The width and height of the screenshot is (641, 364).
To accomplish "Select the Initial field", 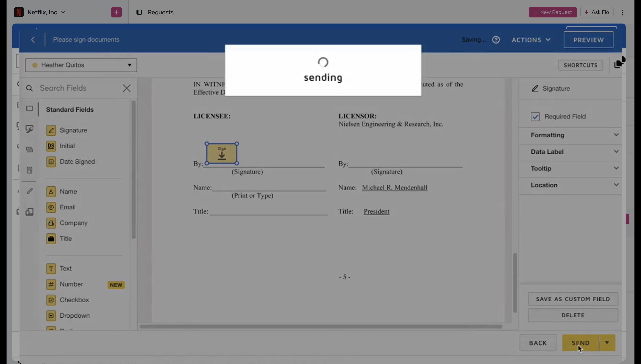I will coord(60,146).
